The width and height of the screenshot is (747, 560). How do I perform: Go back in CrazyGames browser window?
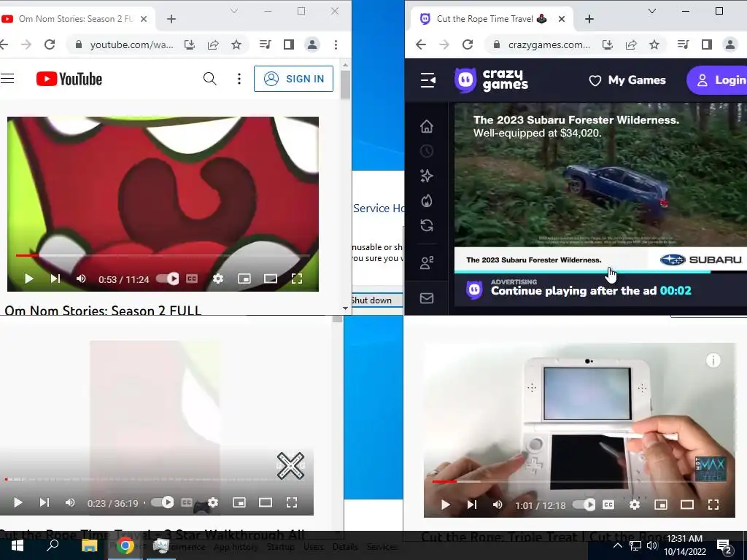pyautogui.click(x=421, y=44)
